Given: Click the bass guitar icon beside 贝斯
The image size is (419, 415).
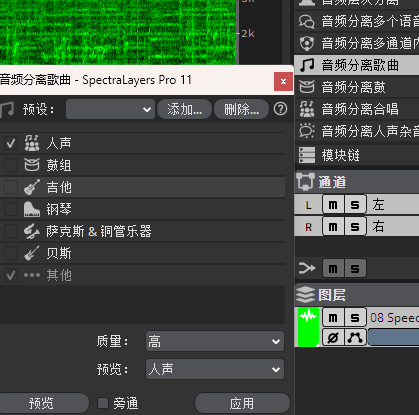Looking at the screenshot, I should (32, 253).
